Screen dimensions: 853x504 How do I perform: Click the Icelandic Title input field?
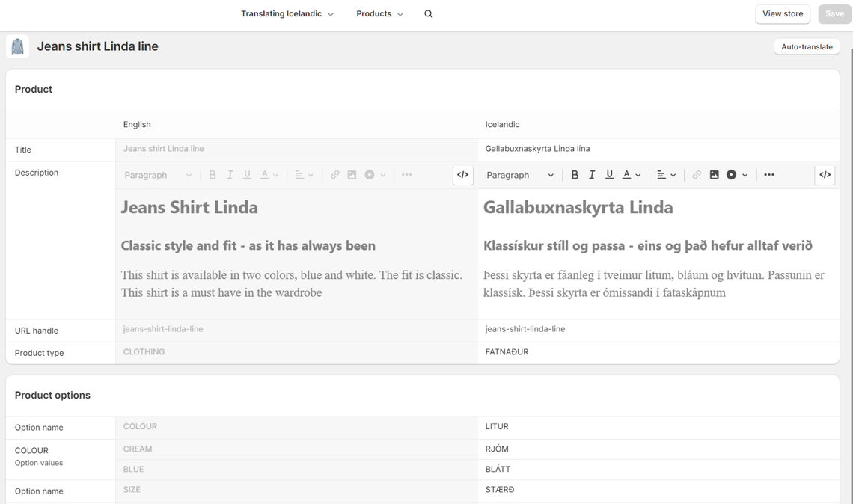click(x=658, y=149)
